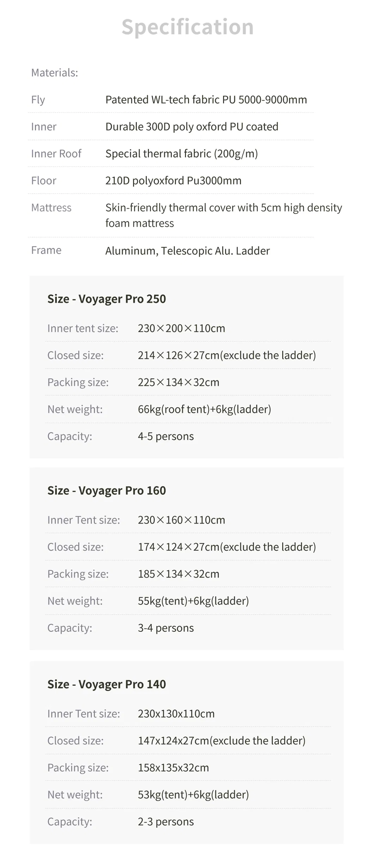Click the 158x135x32cm packing size value

pos(173,768)
